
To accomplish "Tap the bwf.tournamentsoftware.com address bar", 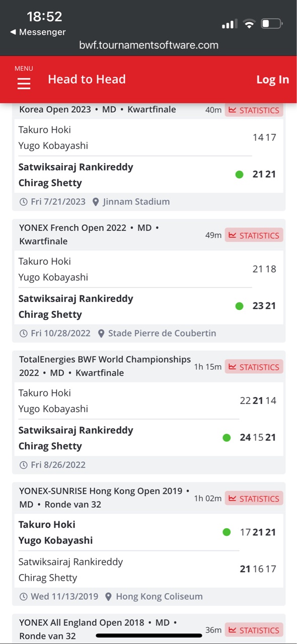I will (148, 45).
